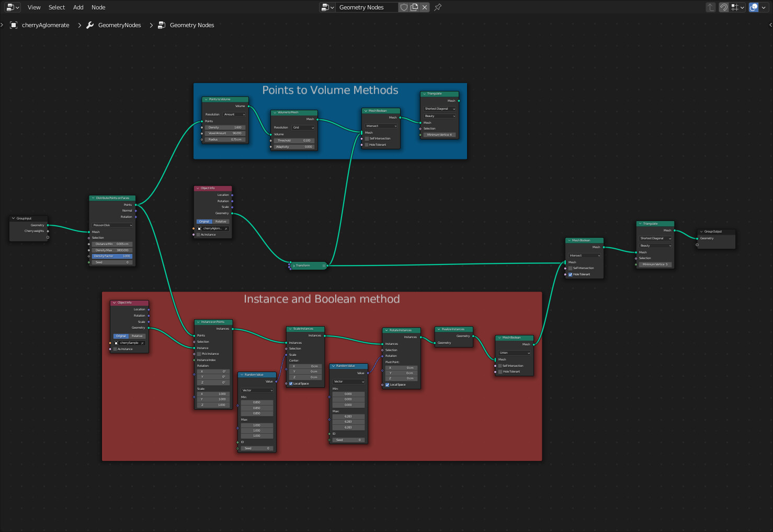The image size is (773, 532).
Task: Open the snap type grid menu
Action: click(738, 7)
